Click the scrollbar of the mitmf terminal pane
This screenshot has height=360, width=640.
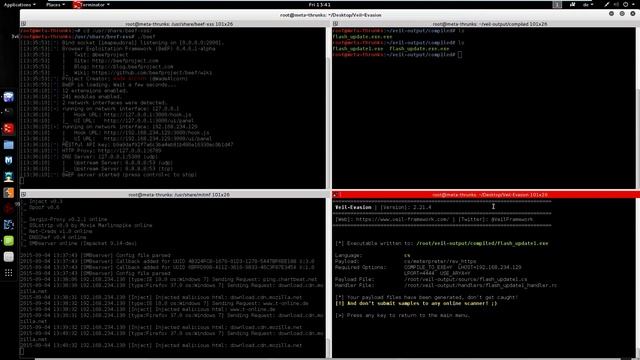(x=328, y=278)
